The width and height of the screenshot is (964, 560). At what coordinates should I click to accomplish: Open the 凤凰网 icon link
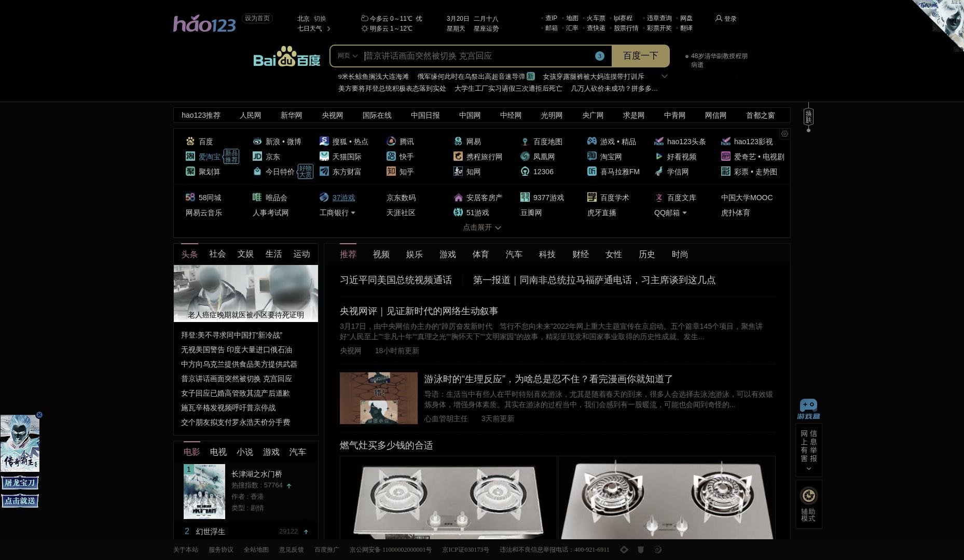point(525,156)
